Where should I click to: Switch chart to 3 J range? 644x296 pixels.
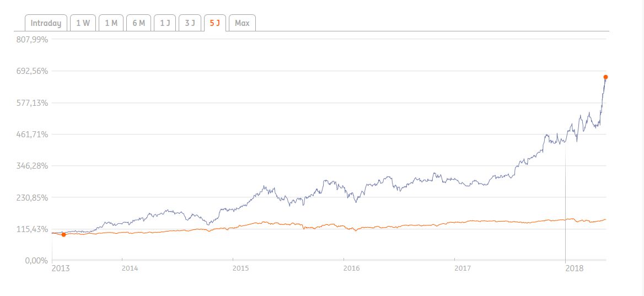coord(190,23)
